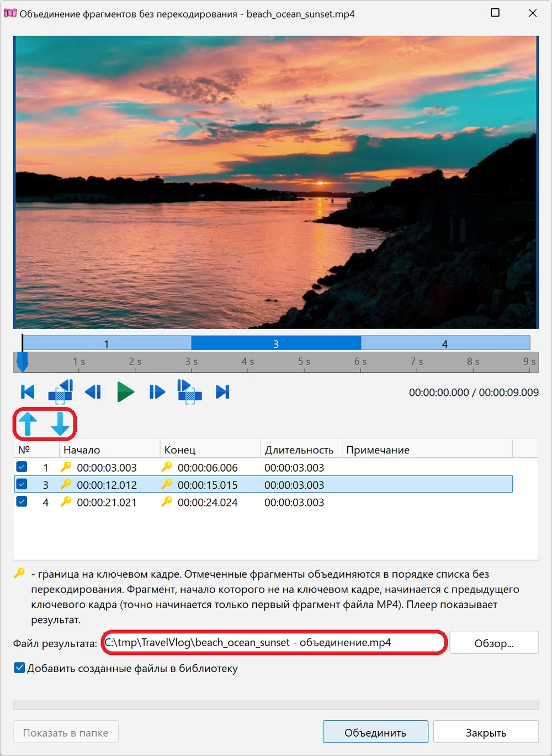The image size is (552, 756).
Task: Go to next fragment boundary icon
Action: pyautogui.click(x=189, y=391)
